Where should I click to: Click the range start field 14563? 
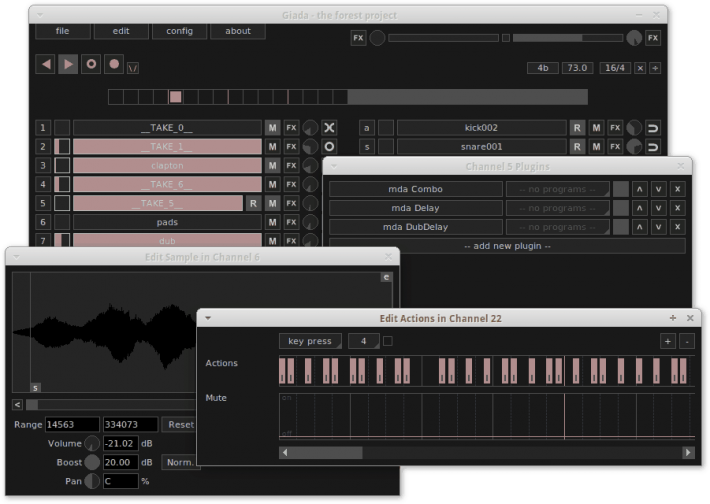[x=72, y=425]
